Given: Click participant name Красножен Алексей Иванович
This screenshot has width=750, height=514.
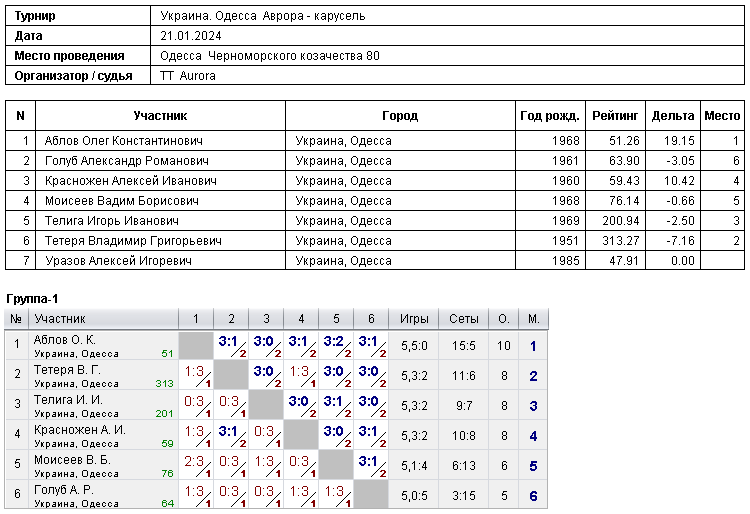Looking at the screenshot, I should coord(130,181).
